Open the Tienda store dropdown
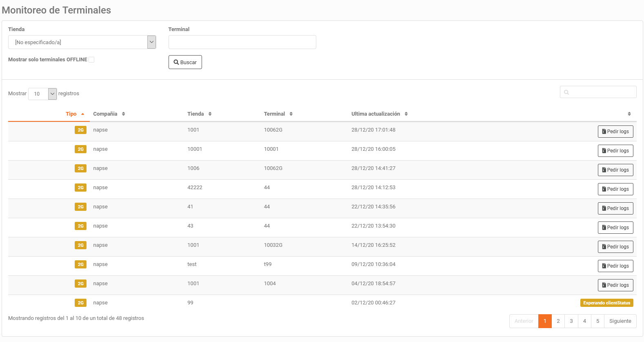The image size is (644, 342). (151, 42)
